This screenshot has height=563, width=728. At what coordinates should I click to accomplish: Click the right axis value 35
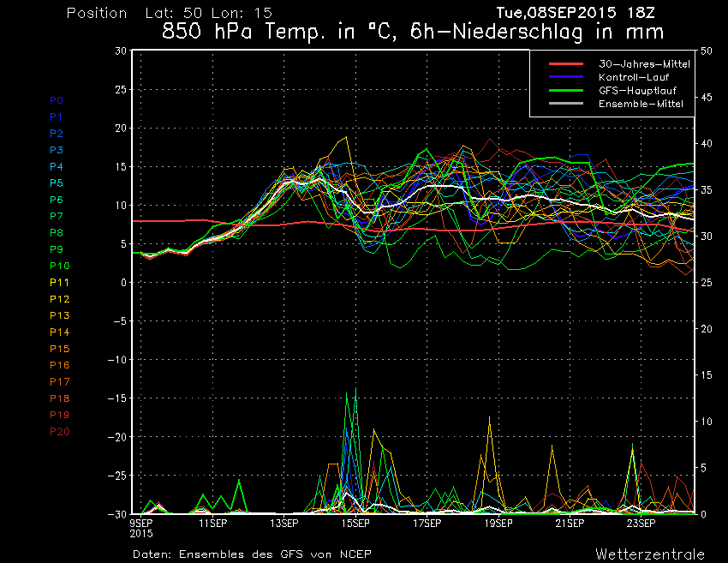tap(707, 189)
